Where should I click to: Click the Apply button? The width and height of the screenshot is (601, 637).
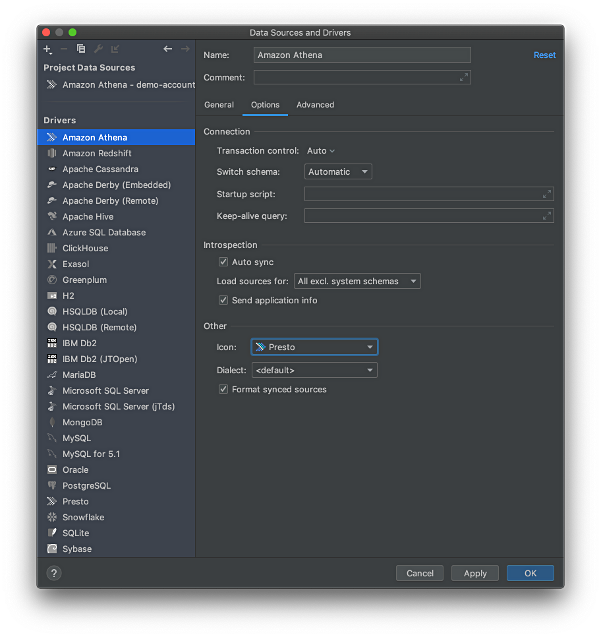point(475,573)
